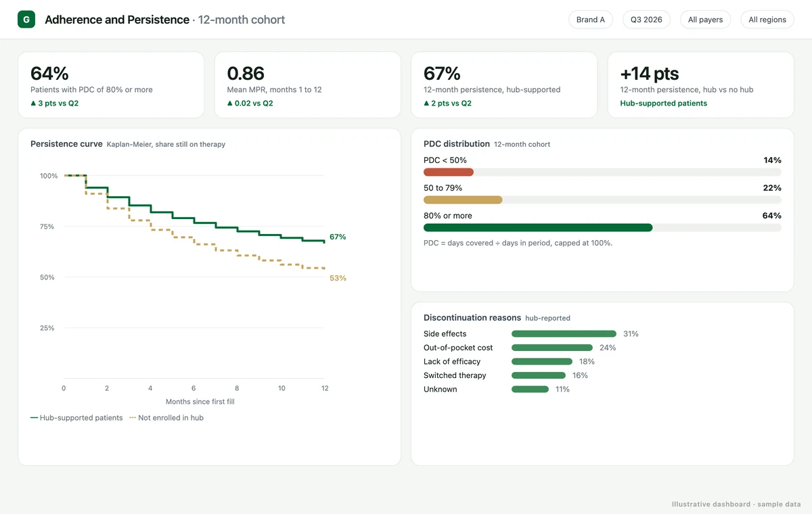The width and height of the screenshot is (812, 514).
Task: Click the 50% y-axis label
Action: [47, 277]
